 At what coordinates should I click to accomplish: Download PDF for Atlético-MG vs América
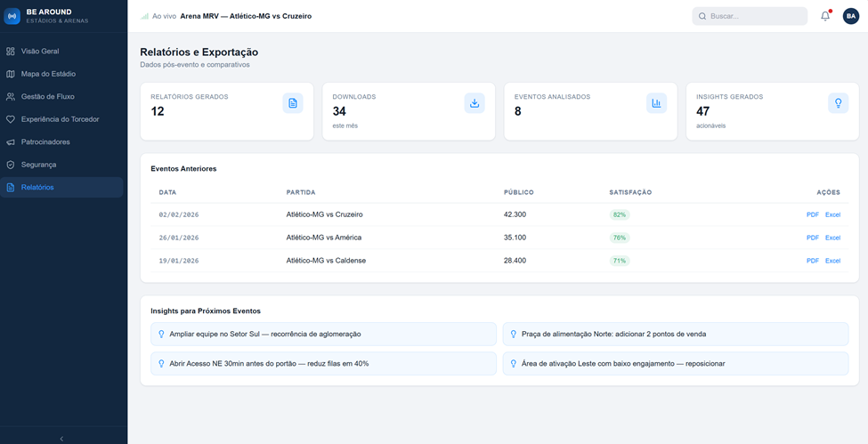pos(812,238)
